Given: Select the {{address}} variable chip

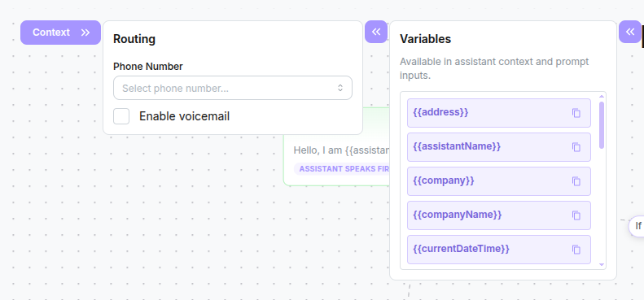Looking at the screenshot, I should [498, 113].
